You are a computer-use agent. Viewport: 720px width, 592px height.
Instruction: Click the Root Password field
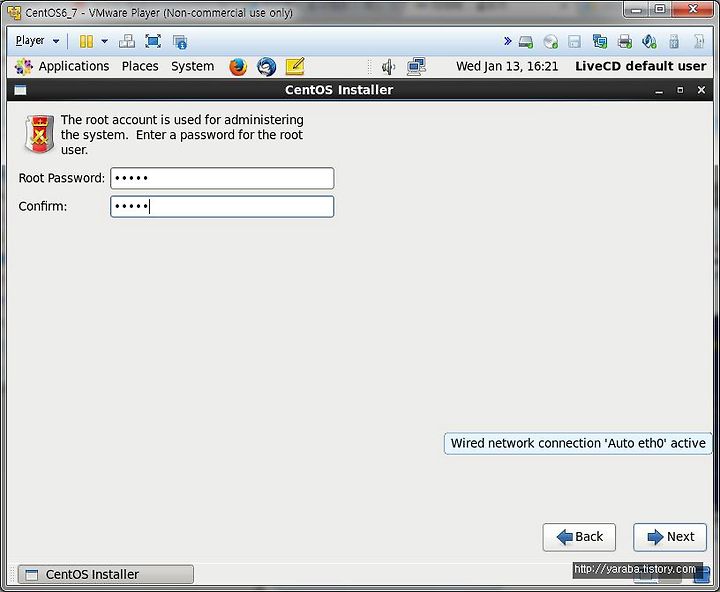222,178
